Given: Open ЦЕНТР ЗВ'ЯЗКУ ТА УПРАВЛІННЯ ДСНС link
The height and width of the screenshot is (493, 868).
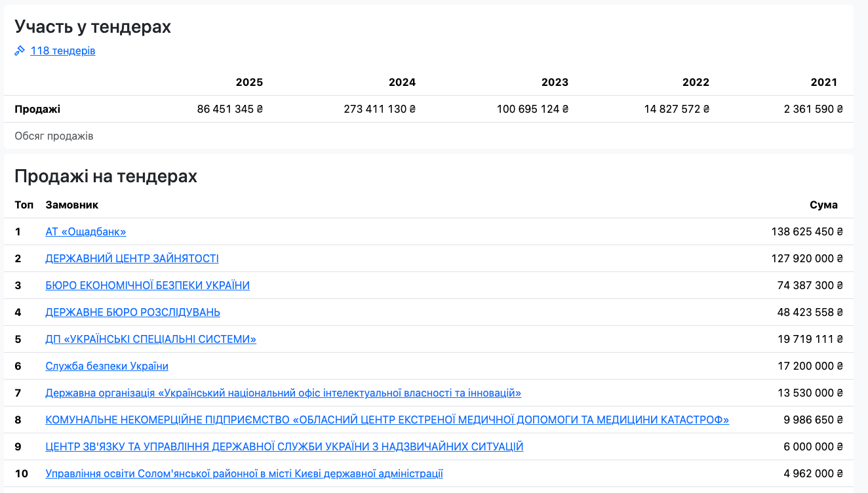Looking at the screenshot, I should (284, 446).
